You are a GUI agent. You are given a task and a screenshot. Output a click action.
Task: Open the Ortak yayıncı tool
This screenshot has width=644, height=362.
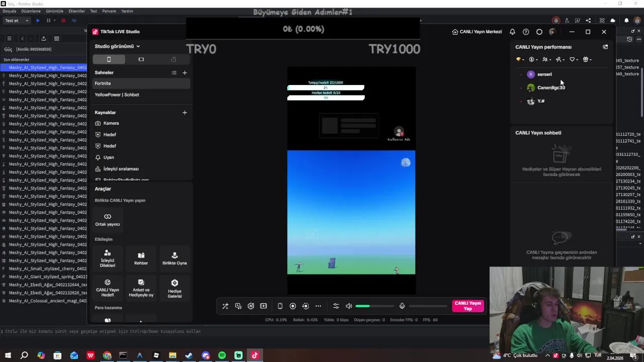(x=108, y=220)
